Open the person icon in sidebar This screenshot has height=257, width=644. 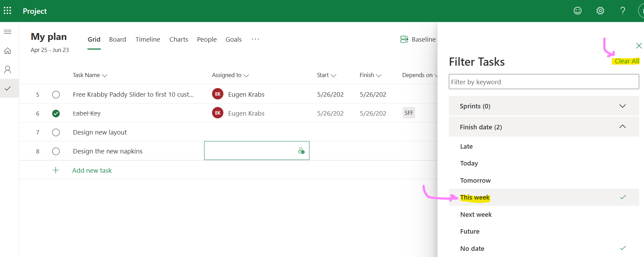(8, 70)
